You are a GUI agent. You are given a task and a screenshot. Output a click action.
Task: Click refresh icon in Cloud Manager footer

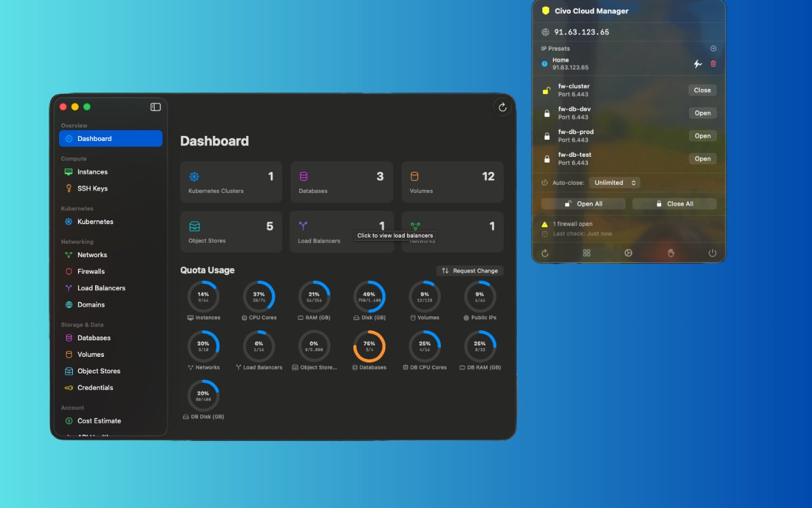[x=545, y=253]
